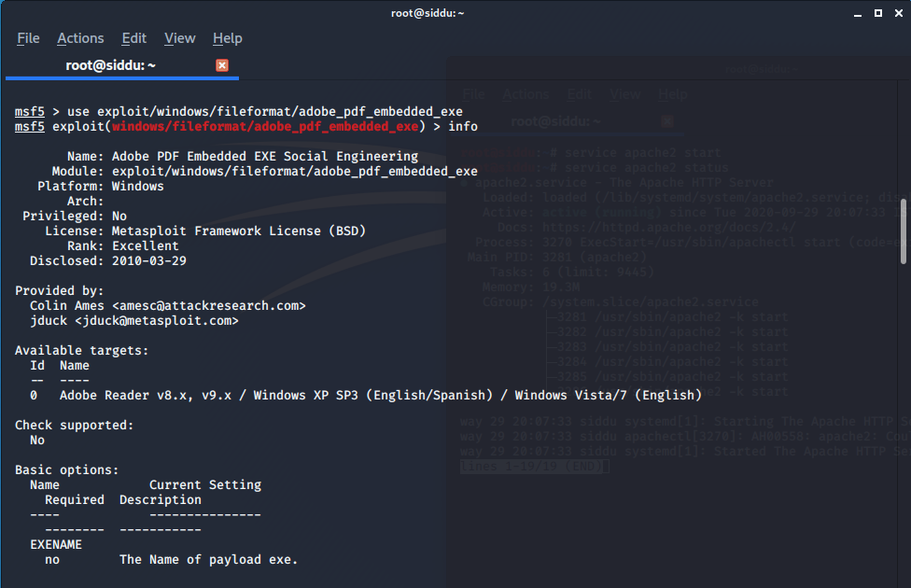Image resolution: width=911 pixels, height=588 pixels.
Task: Click 'Metasploit Framework License (BSD)' text
Action: tap(239, 231)
